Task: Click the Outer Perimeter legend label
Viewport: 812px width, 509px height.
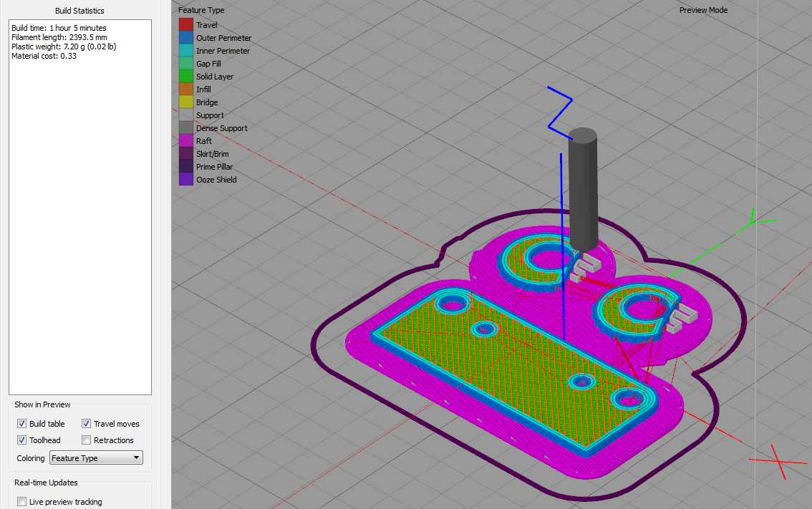Action: [x=223, y=38]
